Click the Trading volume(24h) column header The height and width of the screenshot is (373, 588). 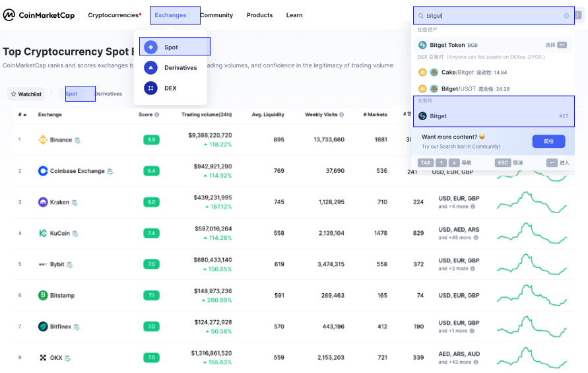(x=207, y=114)
